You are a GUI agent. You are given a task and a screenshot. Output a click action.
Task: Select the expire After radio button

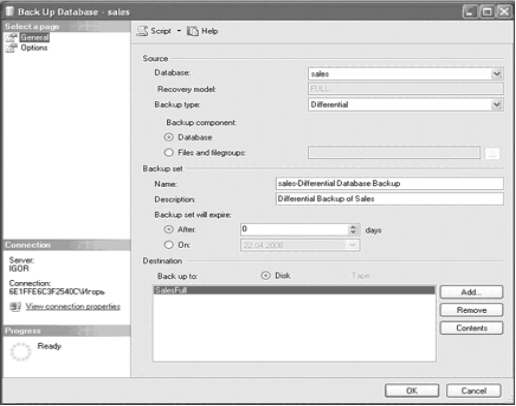point(169,229)
